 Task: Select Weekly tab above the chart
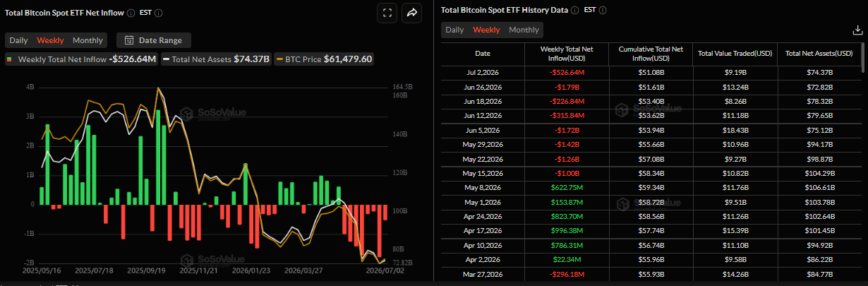point(50,40)
